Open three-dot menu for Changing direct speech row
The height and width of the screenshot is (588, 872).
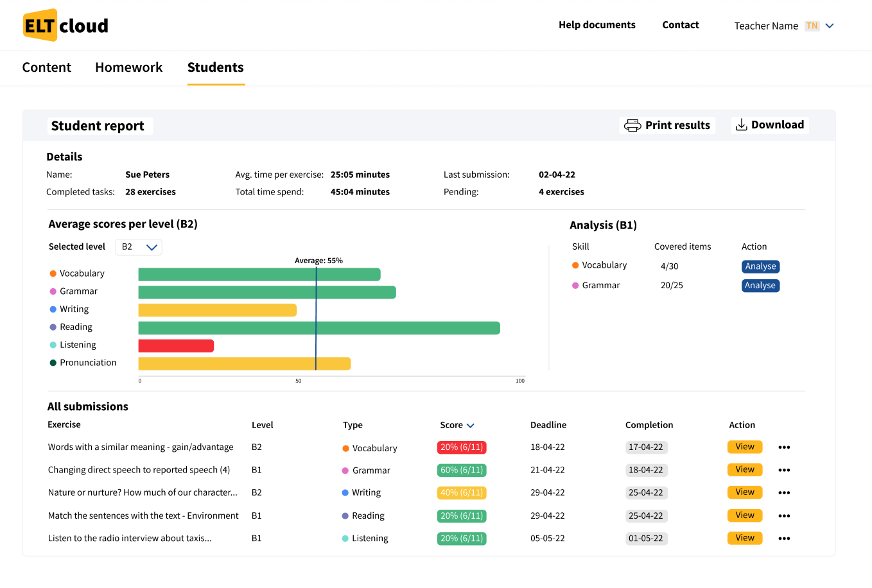click(x=784, y=471)
